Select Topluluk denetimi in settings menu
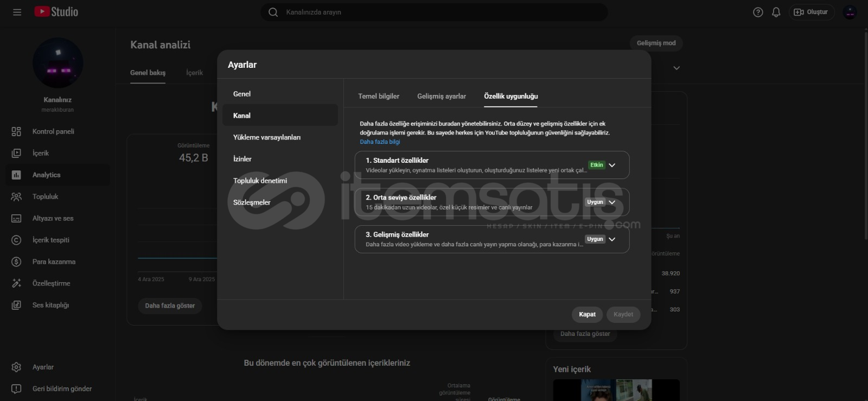This screenshot has width=868, height=401. [x=260, y=181]
